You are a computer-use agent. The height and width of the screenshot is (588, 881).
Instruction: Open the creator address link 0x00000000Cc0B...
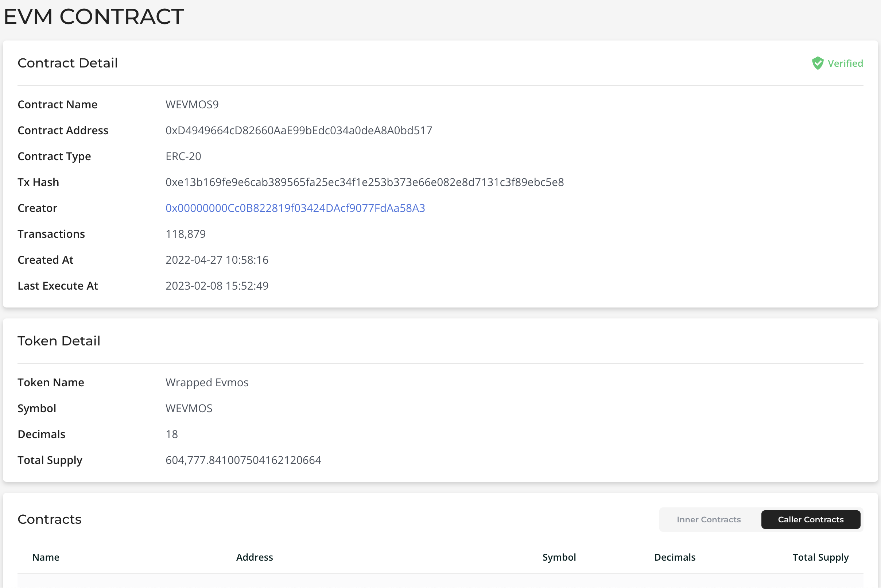295,208
